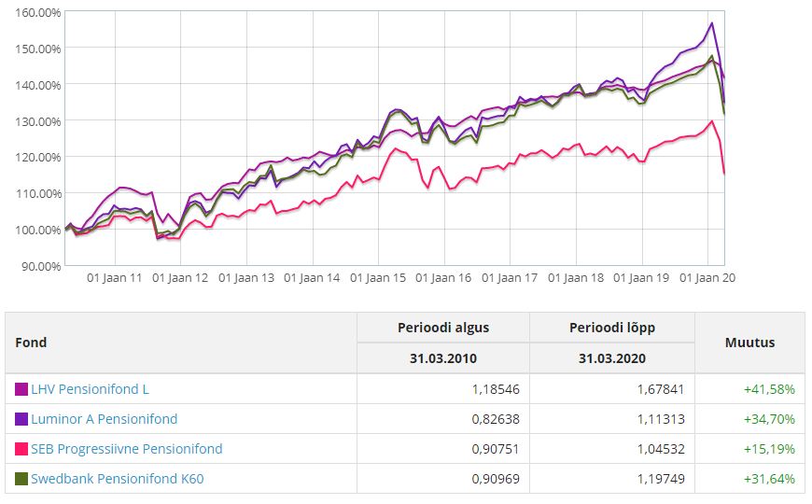Viewport: 812px width, 504px height.
Task: Click the value 0,90751
Action: [496, 449]
